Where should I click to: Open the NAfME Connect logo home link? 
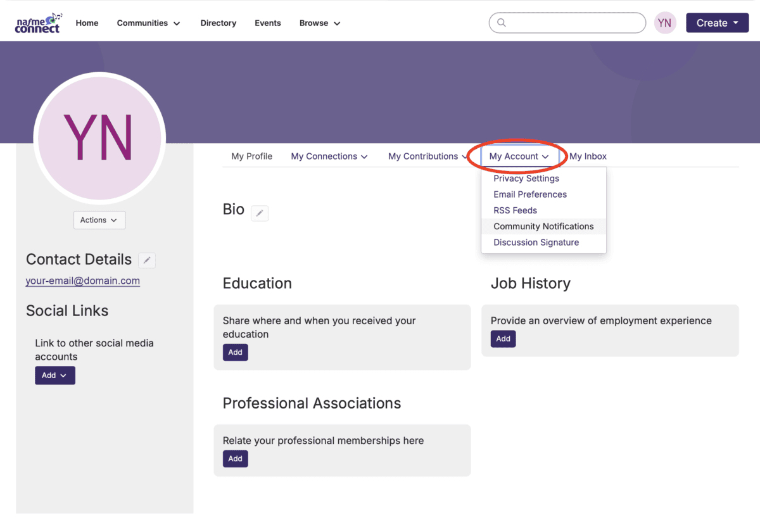click(39, 22)
